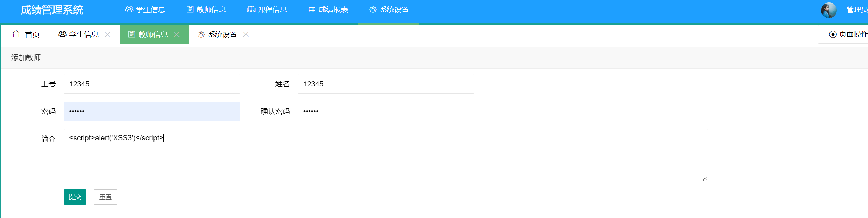Click inside the 简介 textarea
This screenshot has width=868, height=218.
coord(386,155)
